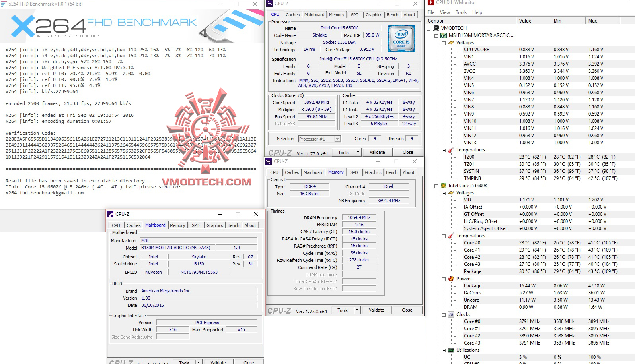This screenshot has width=635, height=364.
Task: Click the DRAM Frequency 1064.4 MHz field
Action: coord(359,218)
